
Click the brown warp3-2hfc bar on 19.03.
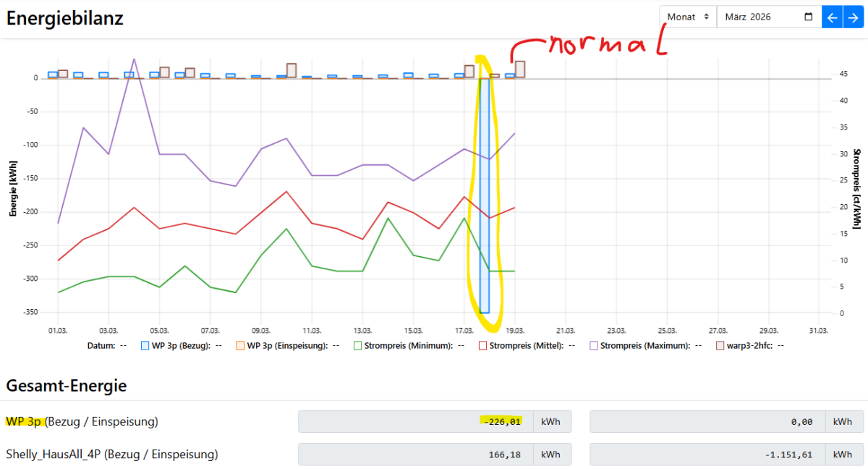tap(520, 69)
